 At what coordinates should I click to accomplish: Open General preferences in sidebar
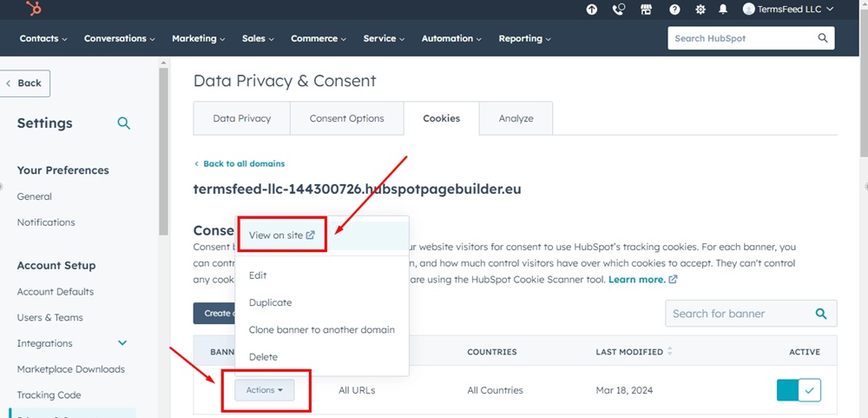pyautogui.click(x=35, y=196)
